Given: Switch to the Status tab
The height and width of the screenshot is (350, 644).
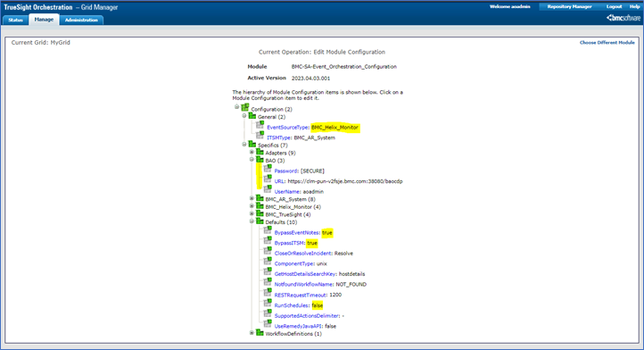Looking at the screenshot, I should click(15, 20).
